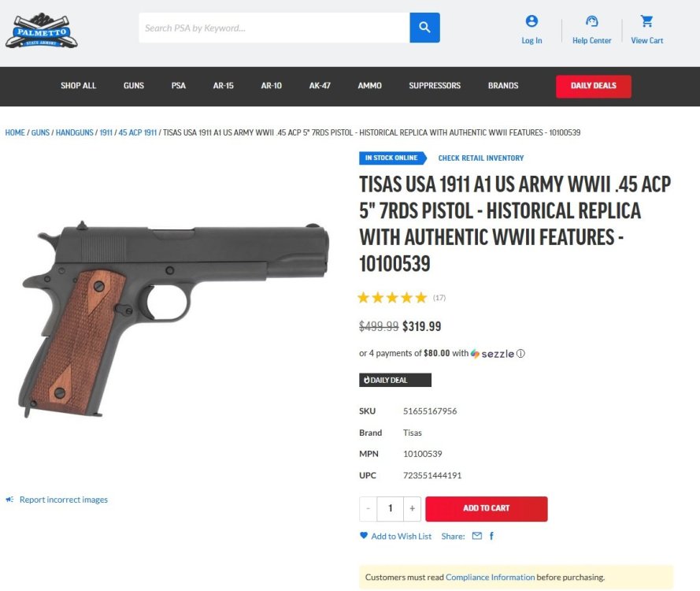Go to HANDGUNS in the breadcrumb
This screenshot has height=591, width=700.
tap(75, 132)
